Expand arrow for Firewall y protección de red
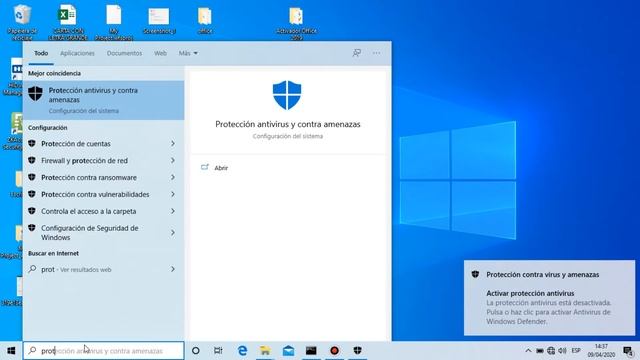Image resolution: width=640 pixels, height=360 pixels. click(x=173, y=160)
